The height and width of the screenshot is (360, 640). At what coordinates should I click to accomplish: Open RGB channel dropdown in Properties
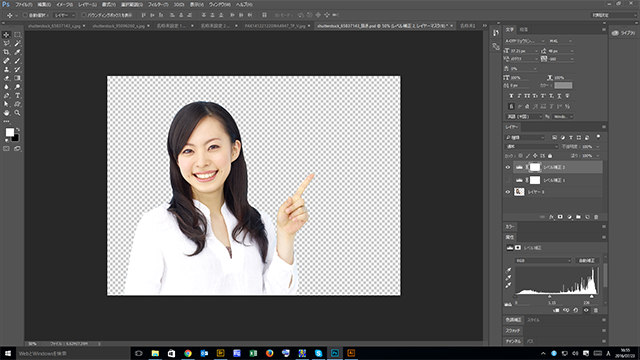(x=543, y=260)
